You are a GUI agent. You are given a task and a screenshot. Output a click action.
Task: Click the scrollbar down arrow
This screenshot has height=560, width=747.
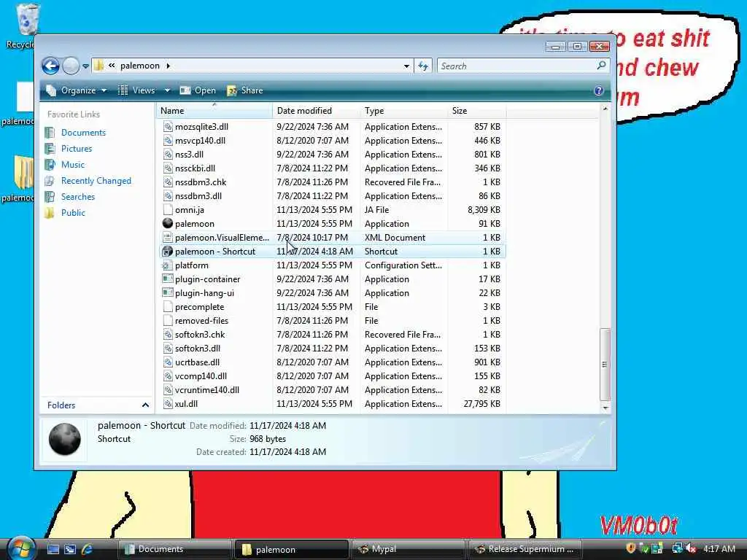point(605,408)
